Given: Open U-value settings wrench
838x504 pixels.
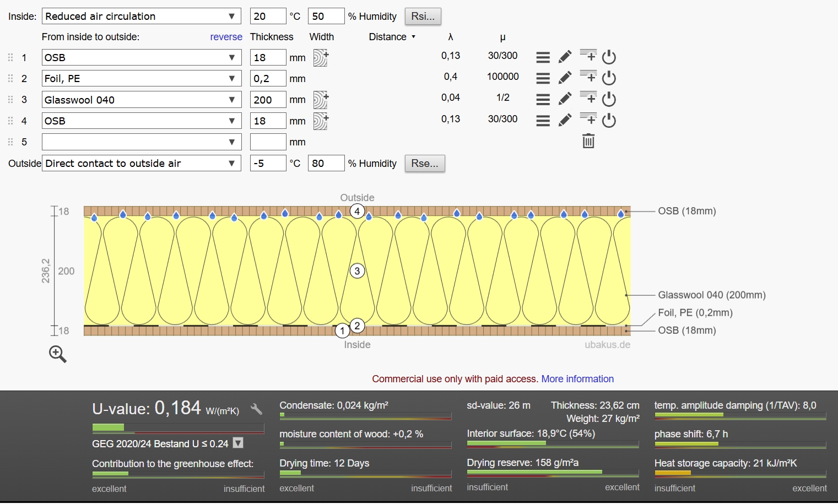Looking at the screenshot, I should click(x=256, y=409).
